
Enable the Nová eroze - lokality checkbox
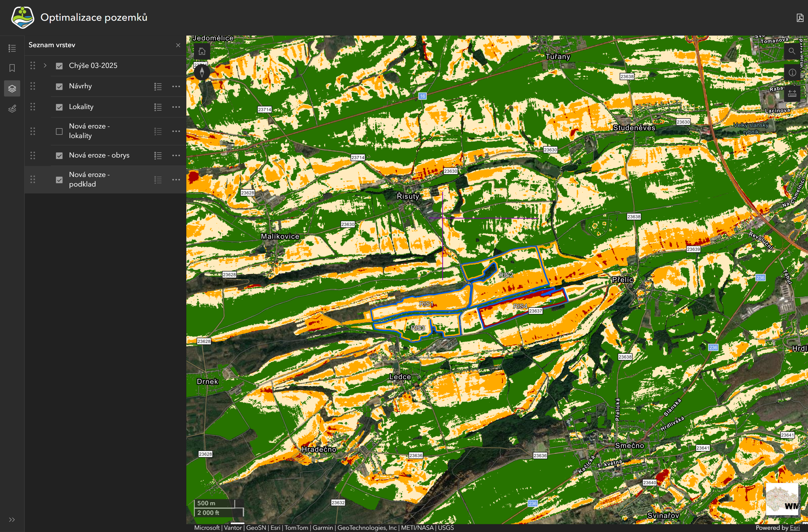[x=59, y=131]
